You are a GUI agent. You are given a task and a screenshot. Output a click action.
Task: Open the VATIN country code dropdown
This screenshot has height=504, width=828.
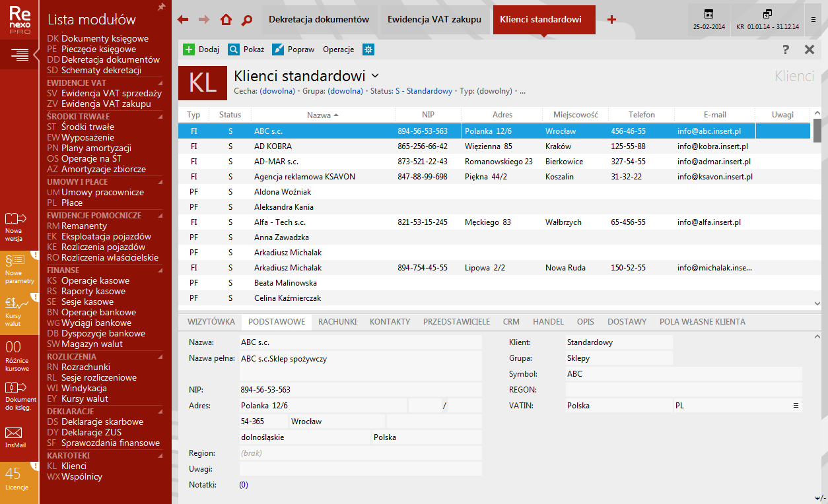[796, 406]
